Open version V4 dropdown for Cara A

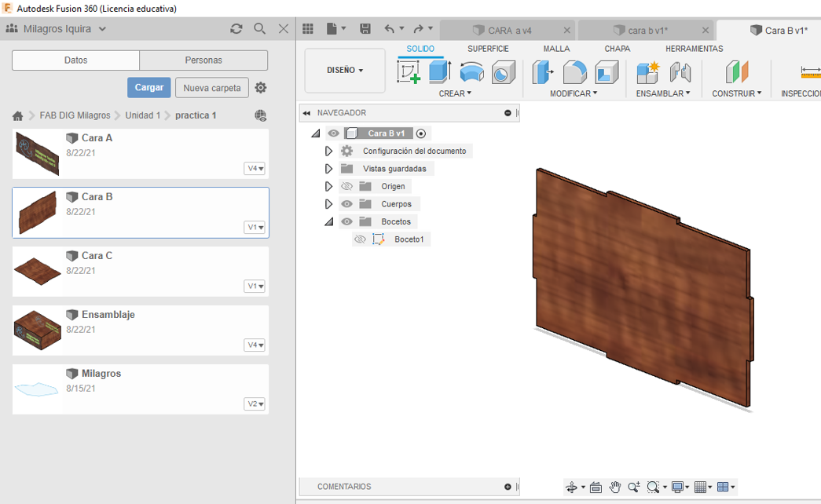click(x=255, y=169)
